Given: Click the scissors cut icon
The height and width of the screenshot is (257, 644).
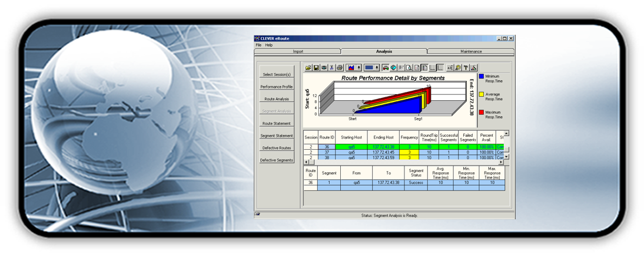Looking at the screenshot, I should 332,67.
